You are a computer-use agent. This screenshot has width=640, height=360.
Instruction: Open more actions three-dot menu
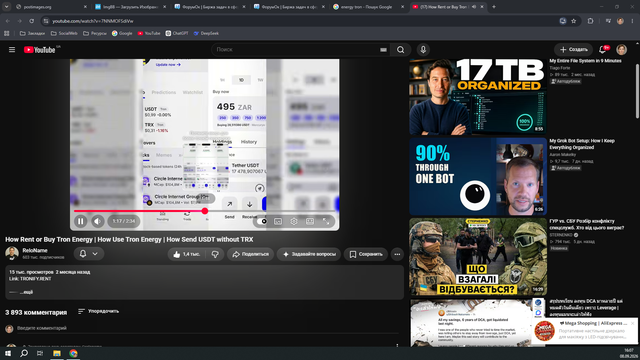coord(397,254)
